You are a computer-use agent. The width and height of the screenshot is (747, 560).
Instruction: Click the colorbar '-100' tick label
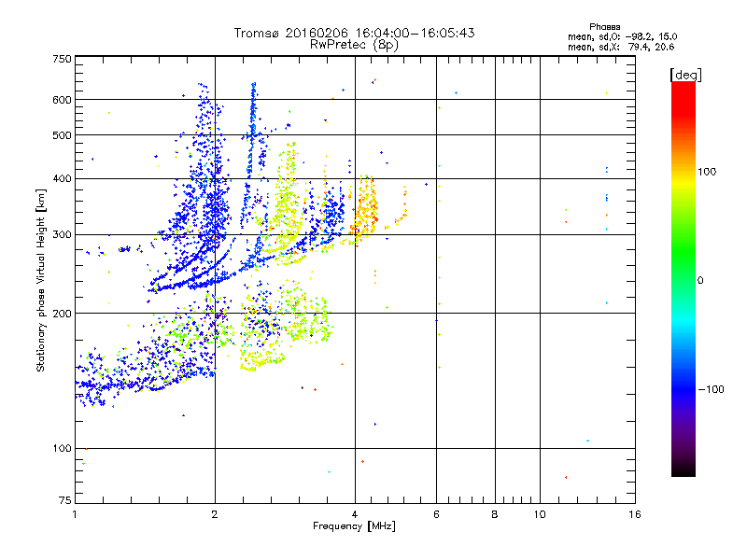tap(711, 389)
